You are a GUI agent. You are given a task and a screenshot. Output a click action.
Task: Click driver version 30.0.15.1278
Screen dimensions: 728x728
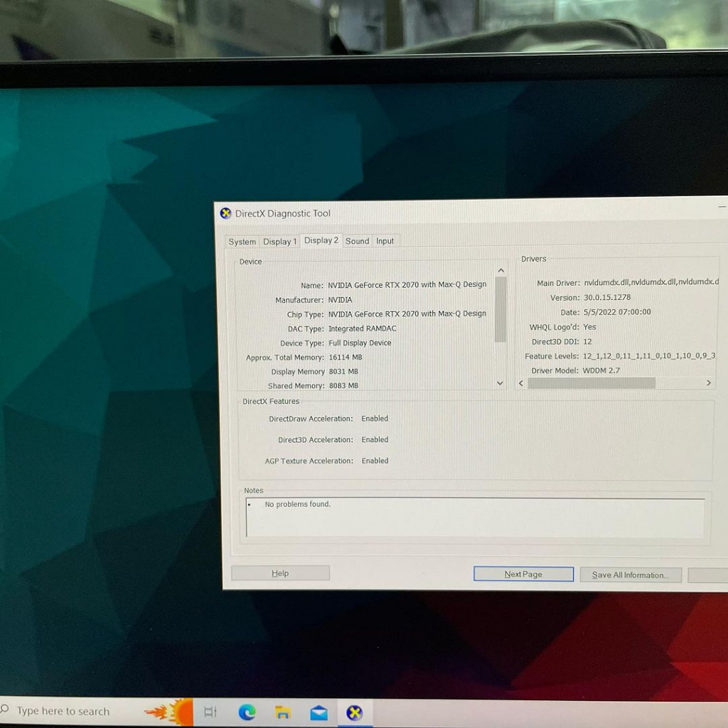[x=607, y=298]
